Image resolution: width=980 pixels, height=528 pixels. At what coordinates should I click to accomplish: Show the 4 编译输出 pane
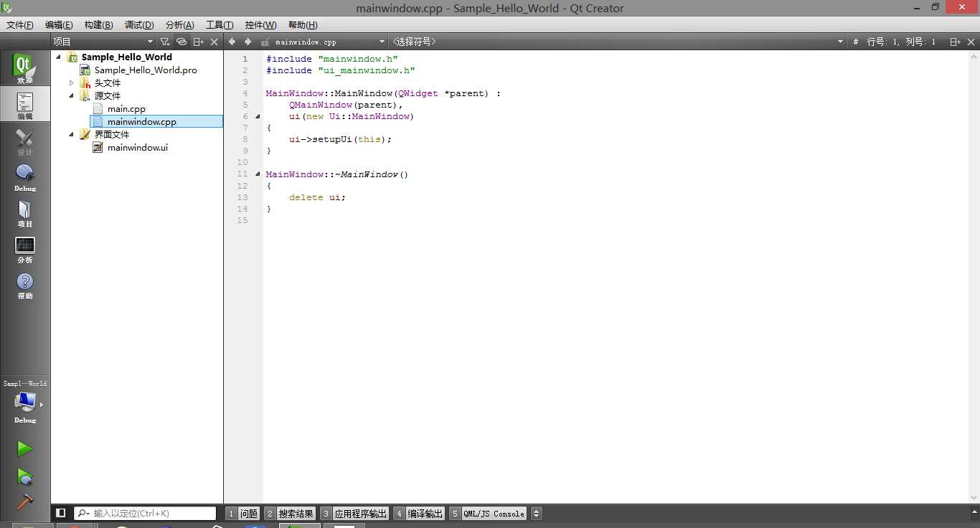[419, 514]
